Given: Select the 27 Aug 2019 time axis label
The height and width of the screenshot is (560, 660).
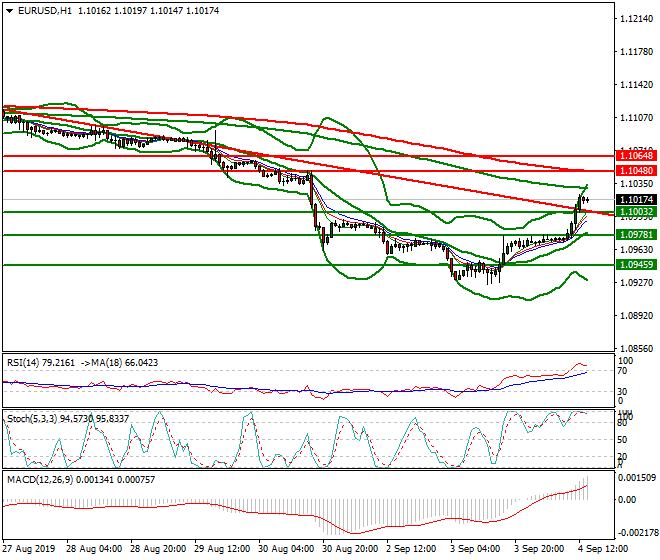Looking at the screenshot, I should point(29,549).
